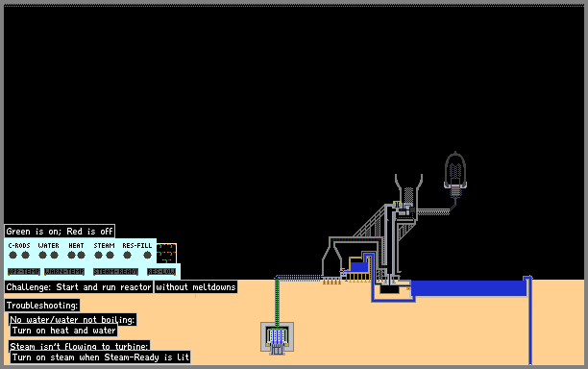Image resolution: width=588 pixels, height=369 pixels.
Task: Select the black logic circuit box
Action: [x=166, y=253]
